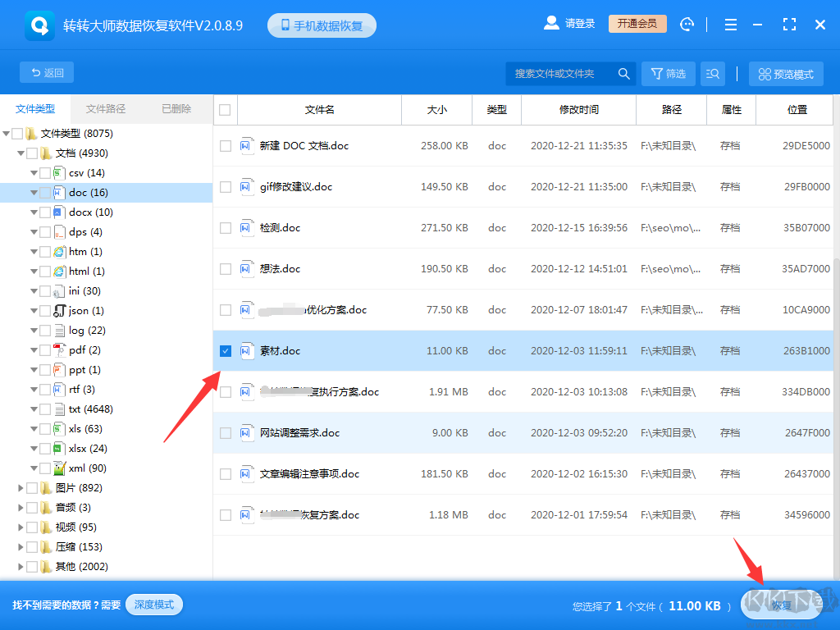This screenshot has width=840, height=630.
Task: Click the search magnifier icon
Action: pyautogui.click(x=623, y=73)
